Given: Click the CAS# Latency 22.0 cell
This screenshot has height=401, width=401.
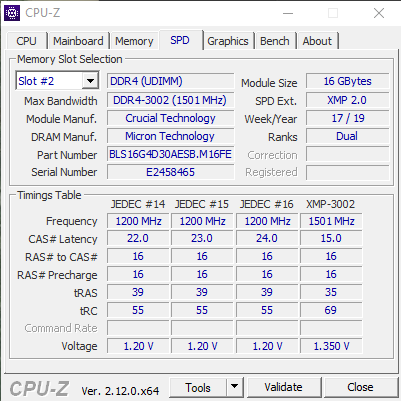Looking at the screenshot, I should 138,238.
